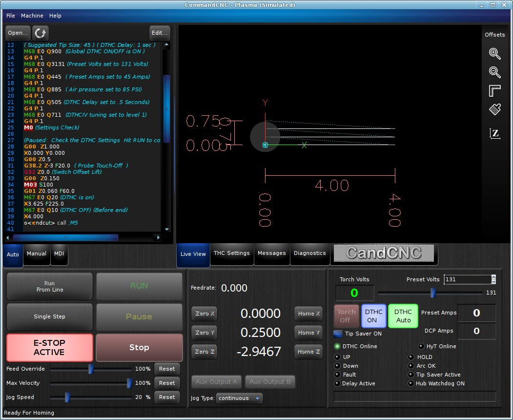Screen dimensions: 513x420
Task: Toggle the DTHC ON button
Action: 373,316
